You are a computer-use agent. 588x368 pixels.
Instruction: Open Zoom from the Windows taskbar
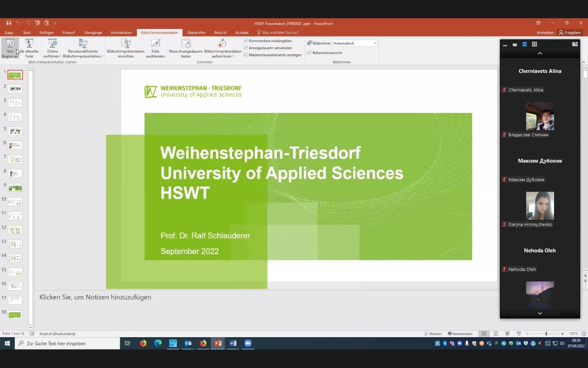(248, 343)
